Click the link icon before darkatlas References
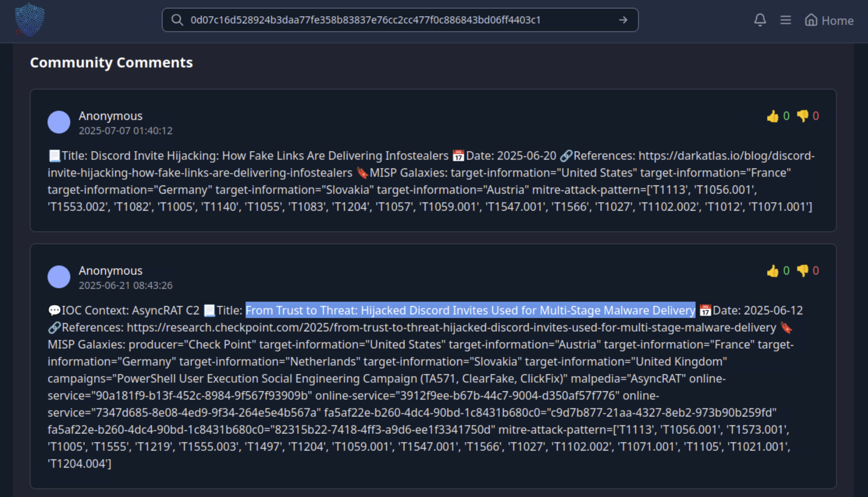Screen dimensions: 868x497 click(x=566, y=156)
